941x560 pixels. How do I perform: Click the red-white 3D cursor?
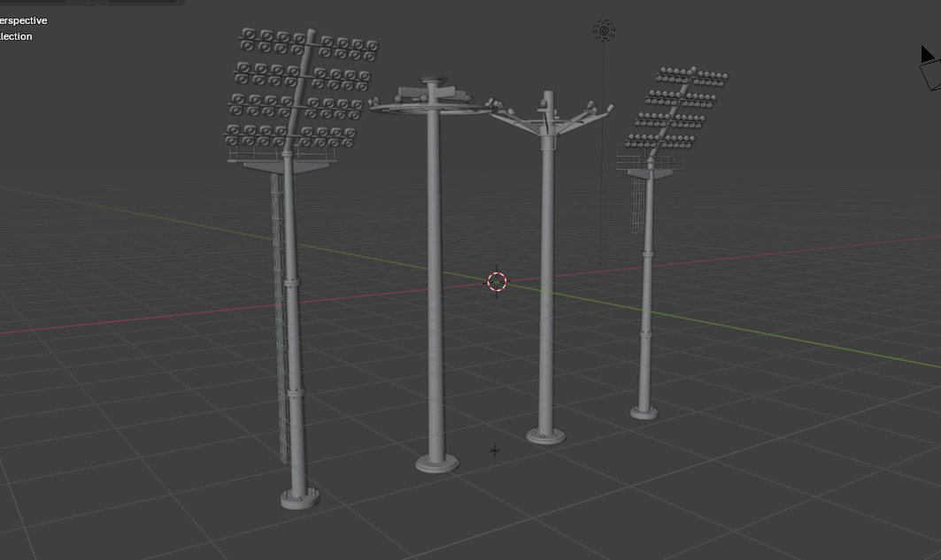(497, 281)
